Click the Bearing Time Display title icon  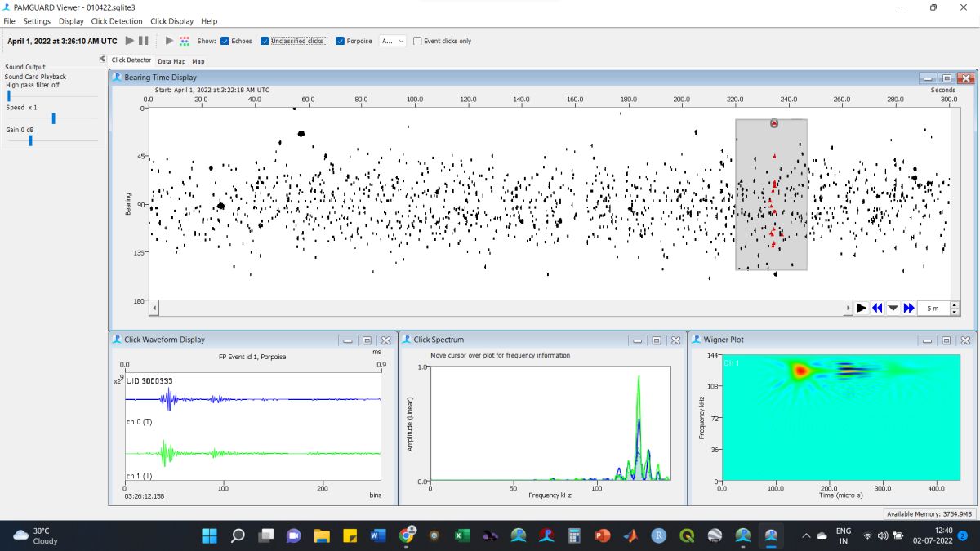(117, 78)
